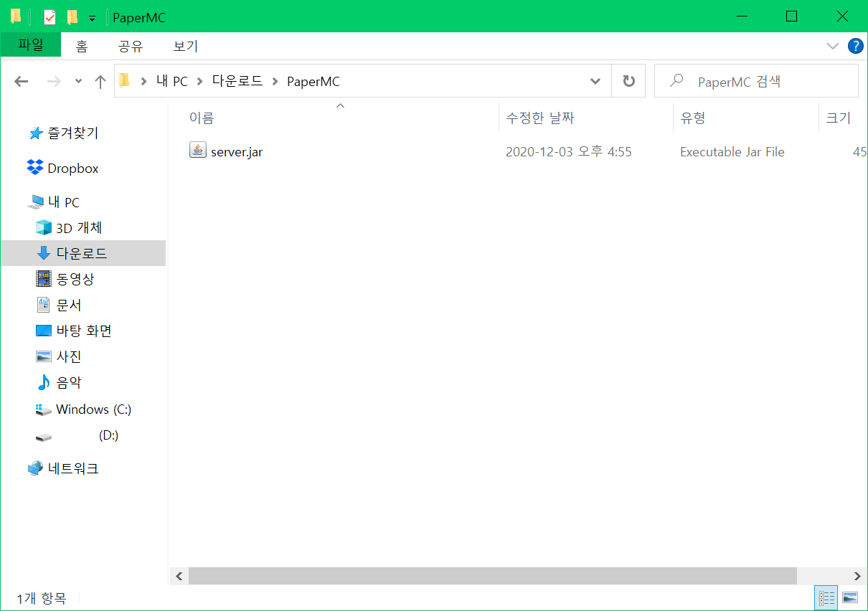Switch to details view layout icon

826,597
